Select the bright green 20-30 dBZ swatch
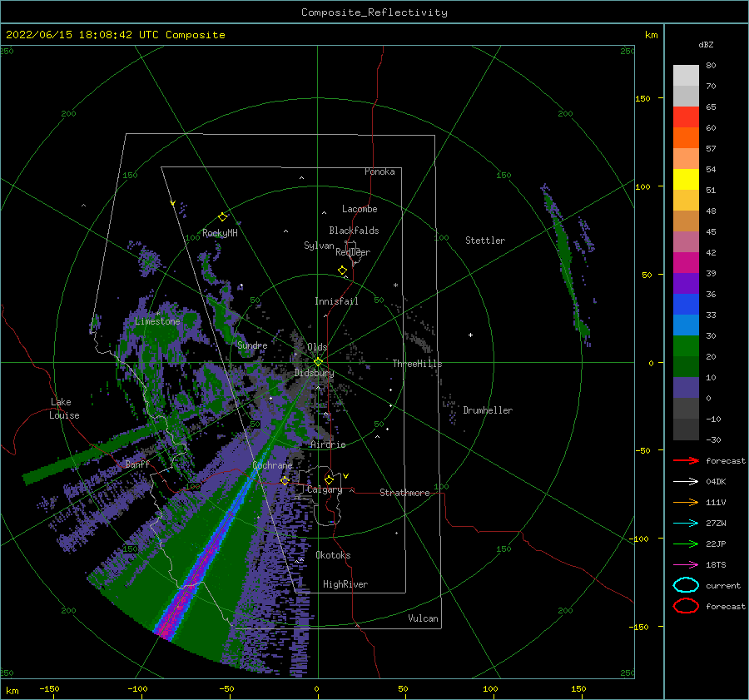 point(686,346)
